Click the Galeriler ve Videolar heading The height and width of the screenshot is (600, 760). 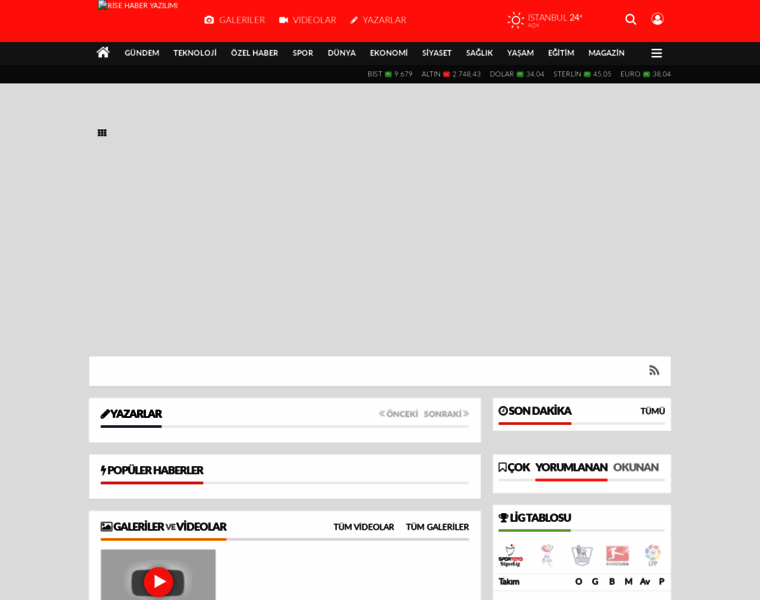(163, 527)
